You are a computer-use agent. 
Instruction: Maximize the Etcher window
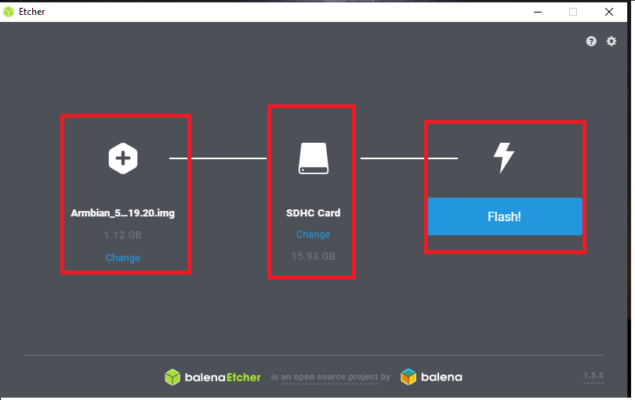[573, 11]
